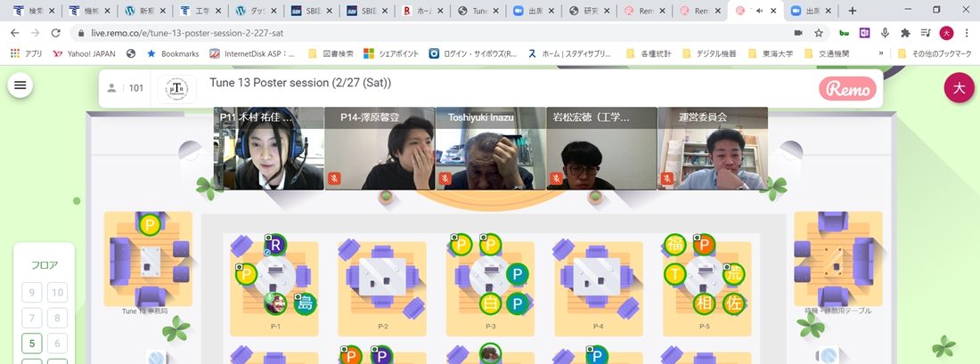
Task: Open the 各種統計 bookmark folder
Action: point(649,53)
